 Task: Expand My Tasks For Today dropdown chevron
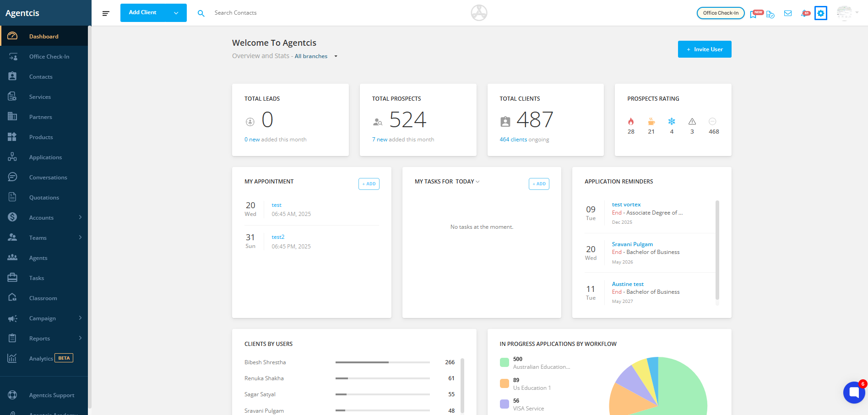tap(477, 182)
